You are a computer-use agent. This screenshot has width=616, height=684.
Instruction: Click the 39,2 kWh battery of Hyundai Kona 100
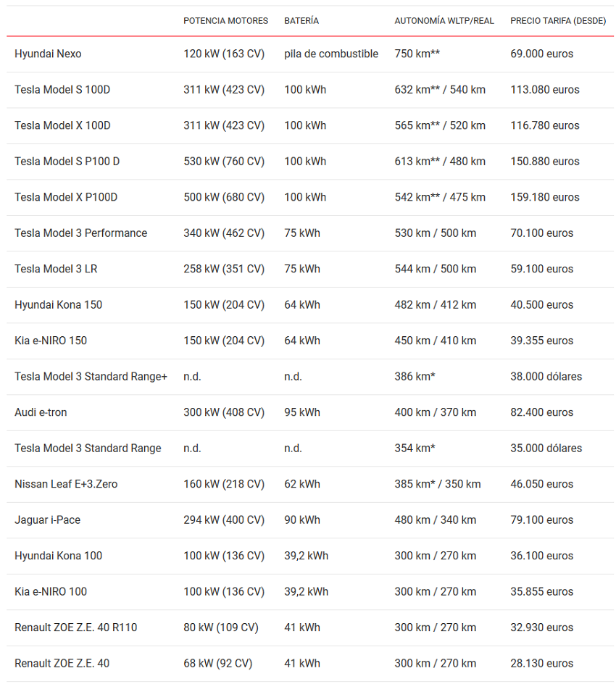pos(306,556)
